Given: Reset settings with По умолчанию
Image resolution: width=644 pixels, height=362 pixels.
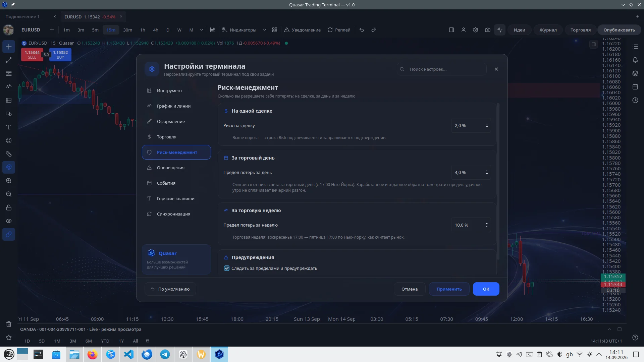Looking at the screenshot, I should (170, 289).
